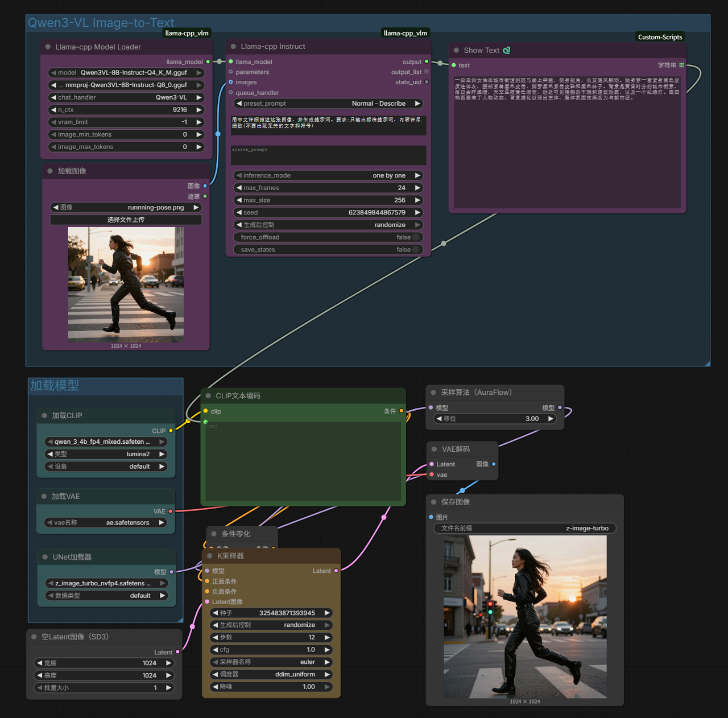Switch 生成后控制 randomize in K采样器
Screen dimensions: 728x718
271,625
